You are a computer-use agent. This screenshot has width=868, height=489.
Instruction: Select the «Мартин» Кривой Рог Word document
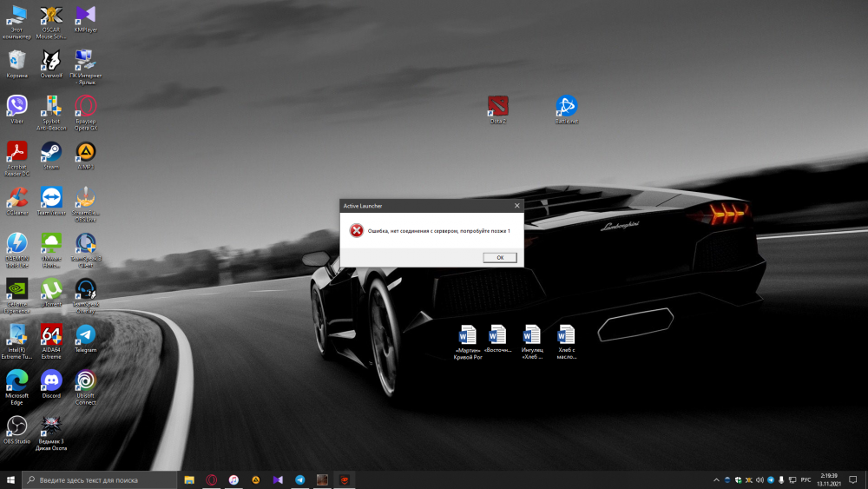point(468,335)
